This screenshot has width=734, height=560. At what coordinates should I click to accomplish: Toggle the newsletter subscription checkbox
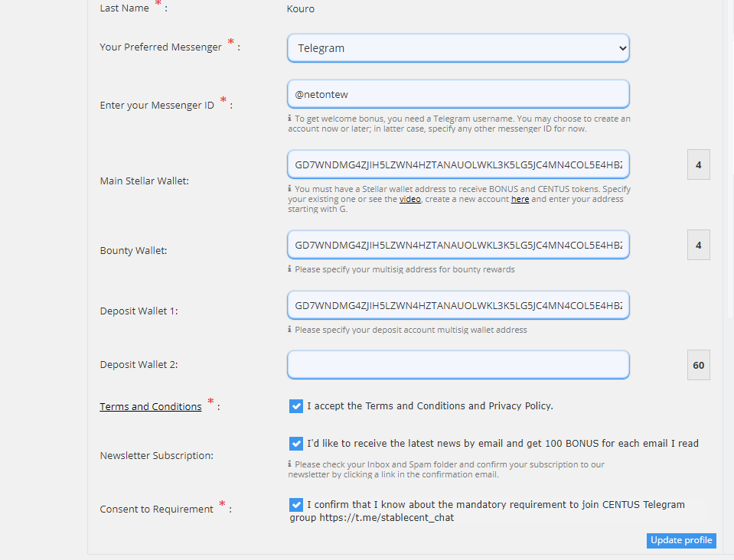(x=296, y=444)
